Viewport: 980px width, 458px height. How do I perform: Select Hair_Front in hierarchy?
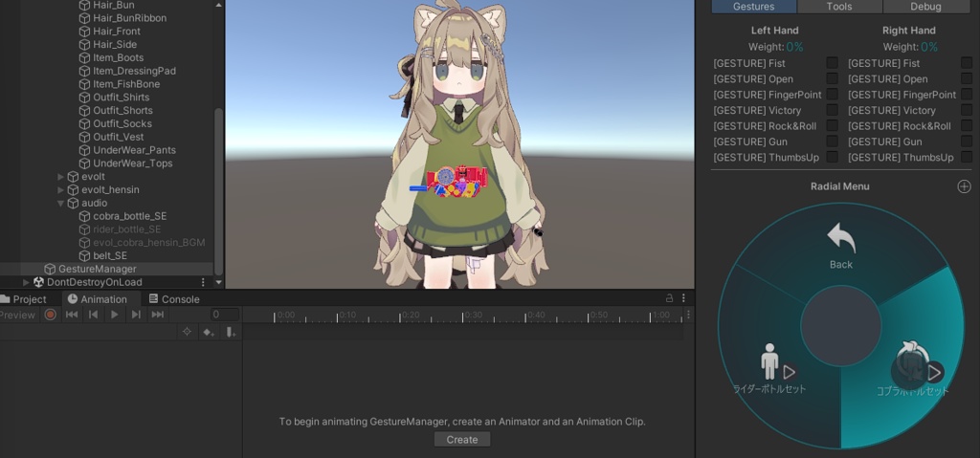[116, 32]
